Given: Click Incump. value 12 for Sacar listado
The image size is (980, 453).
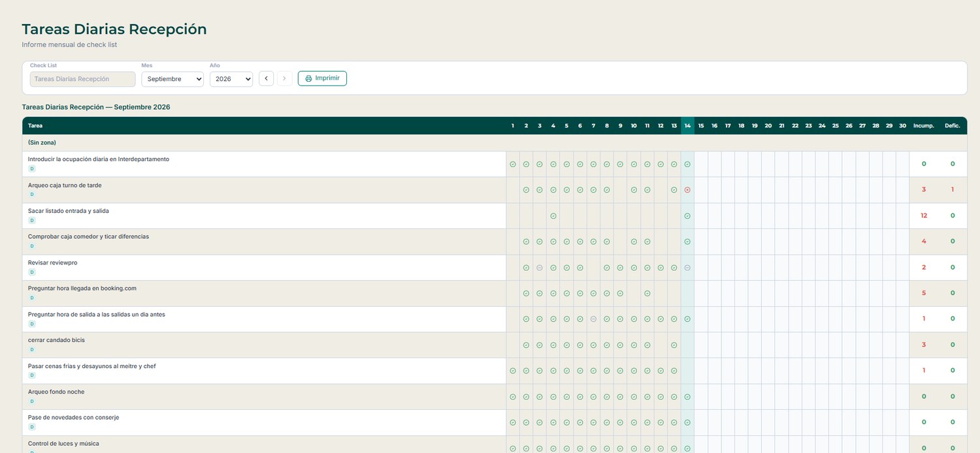Looking at the screenshot, I should point(924,216).
